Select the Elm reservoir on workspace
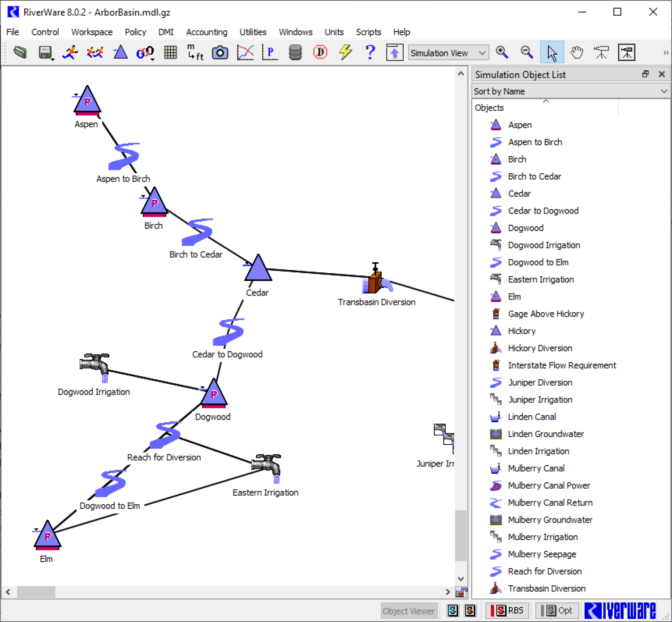Screen dimensions: 672x622 [47, 536]
